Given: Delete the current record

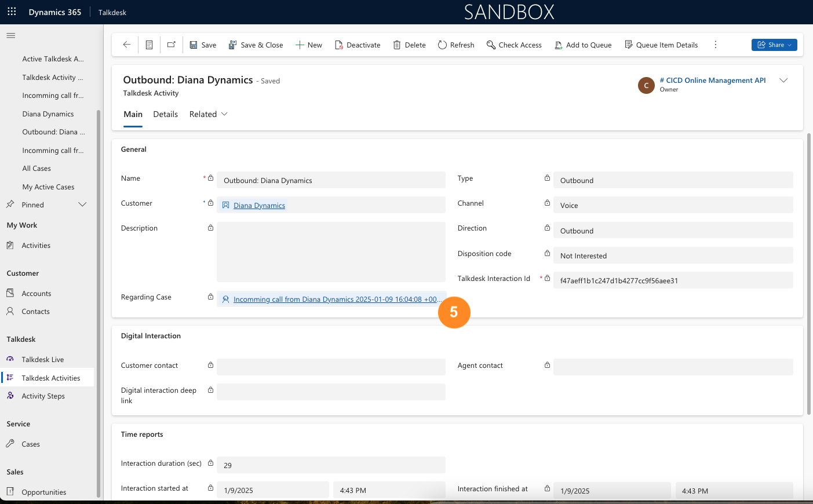Looking at the screenshot, I should tap(409, 45).
